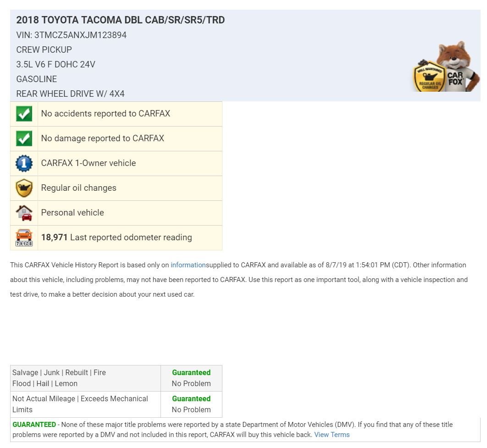Click the Salvage Junk Rebuilt Fire title cell
487x448 pixels.
[x=85, y=378]
